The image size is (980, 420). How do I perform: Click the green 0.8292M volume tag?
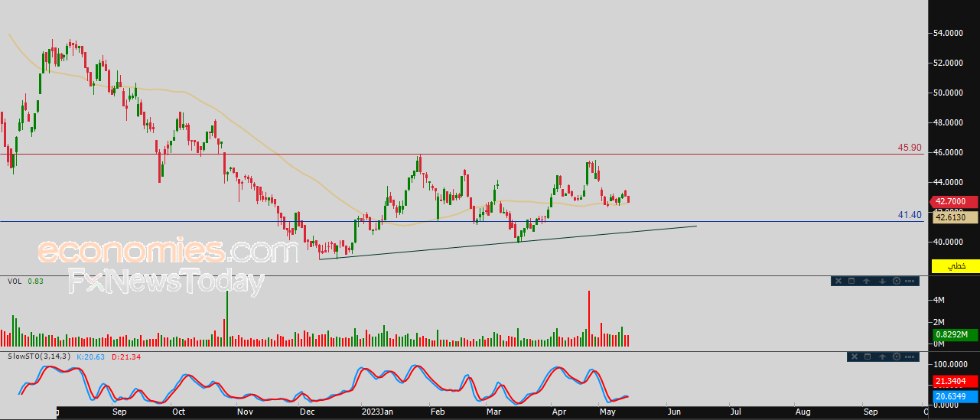coord(956,334)
